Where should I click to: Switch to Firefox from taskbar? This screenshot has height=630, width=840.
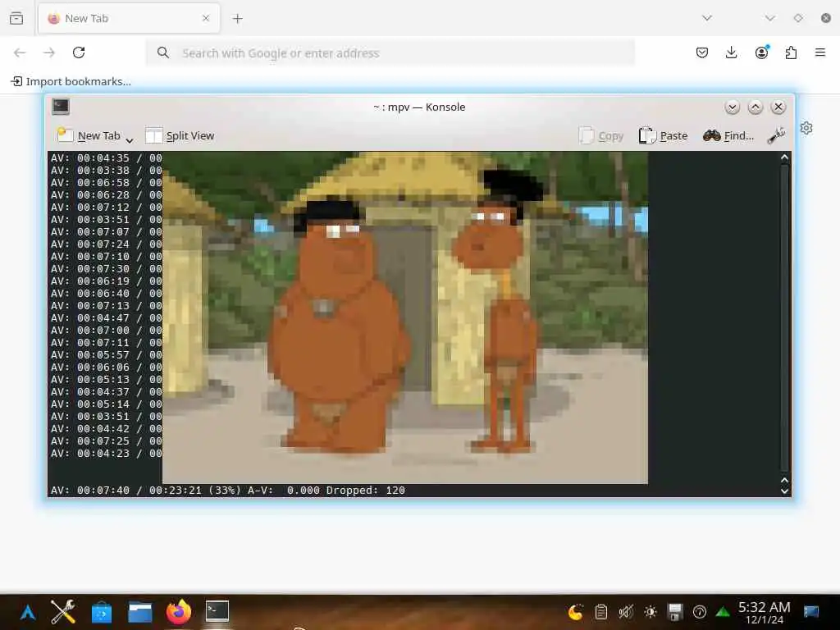(178, 612)
